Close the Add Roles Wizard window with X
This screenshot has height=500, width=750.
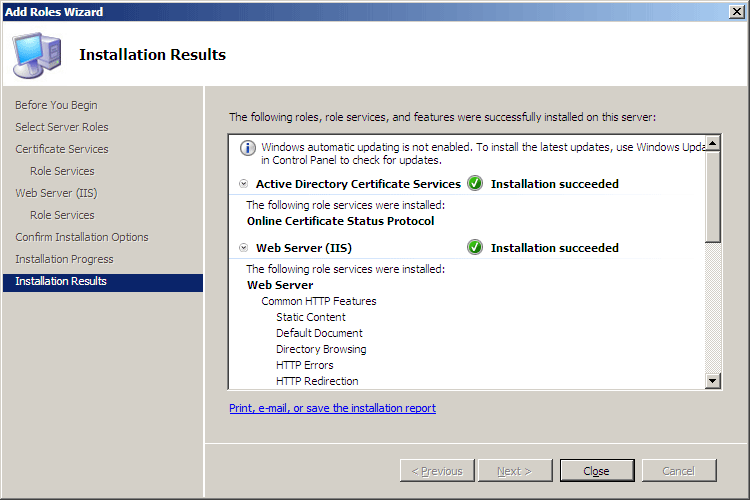click(736, 11)
